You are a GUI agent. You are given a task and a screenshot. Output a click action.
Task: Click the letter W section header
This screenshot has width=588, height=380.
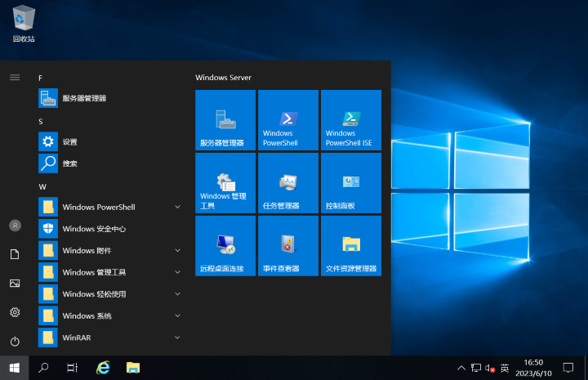[42, 187]
